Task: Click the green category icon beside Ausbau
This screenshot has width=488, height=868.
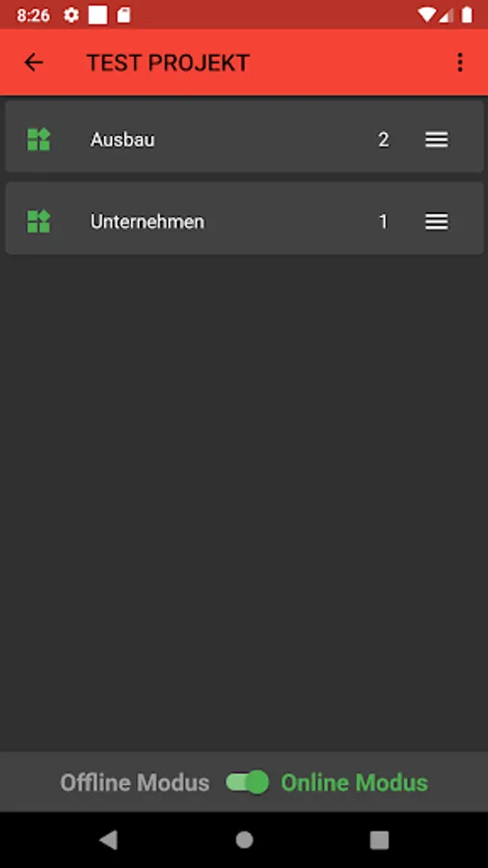Action: 39,140
